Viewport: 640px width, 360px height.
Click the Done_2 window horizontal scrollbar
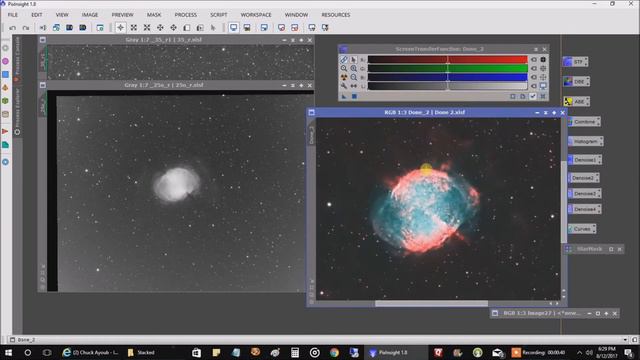(431, 304)
